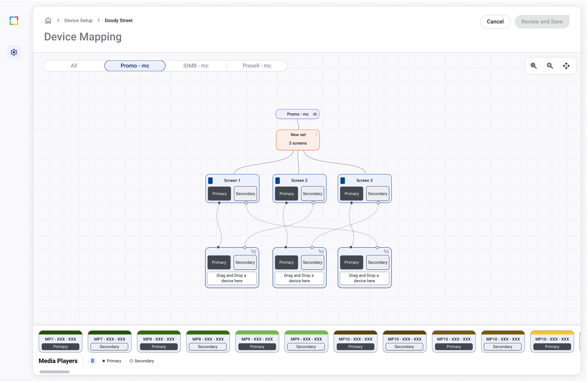The height and width of the screenshot is (383, 588).
Task: Click the pan/move canvas icon
Action: pos(566,66)
